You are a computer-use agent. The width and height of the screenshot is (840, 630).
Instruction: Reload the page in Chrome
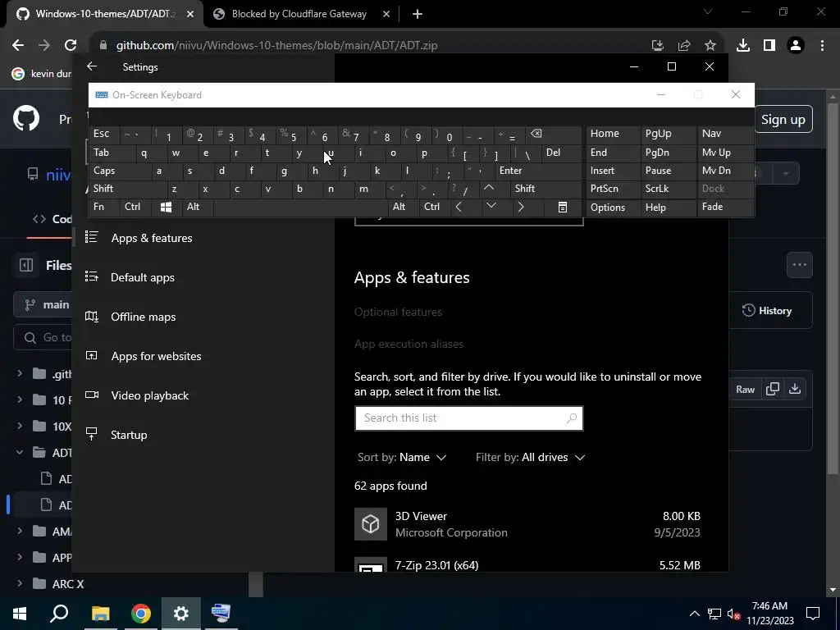tap(71, 45)
